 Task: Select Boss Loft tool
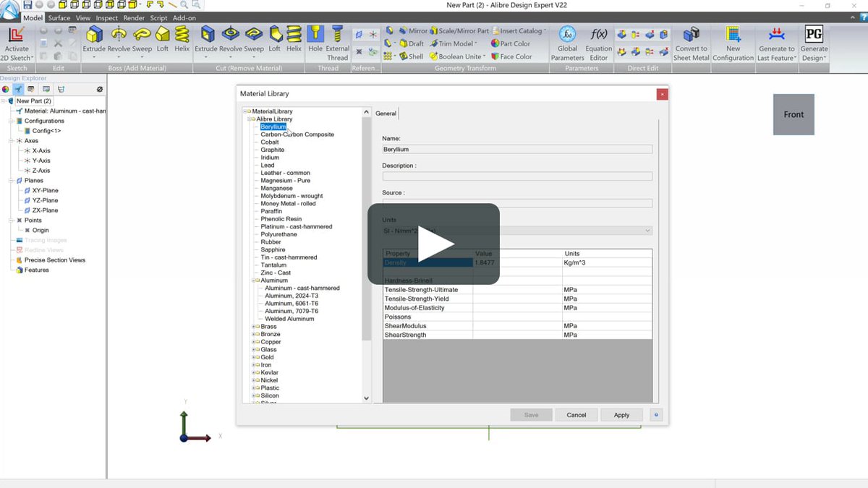point(163,40)
